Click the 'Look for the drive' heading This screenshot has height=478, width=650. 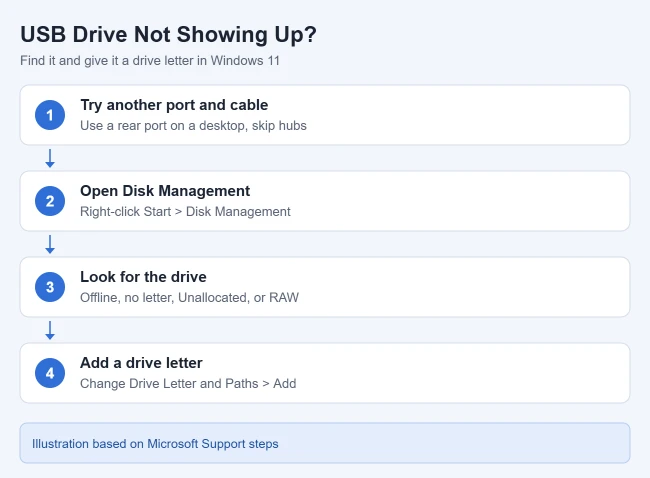point(143,277)
